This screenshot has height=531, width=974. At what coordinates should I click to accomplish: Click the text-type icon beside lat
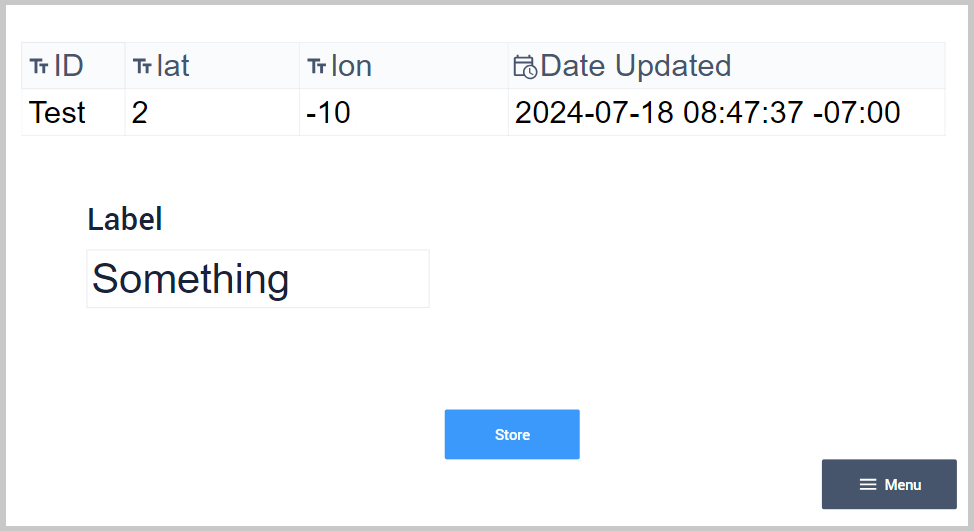click(142, 67)
